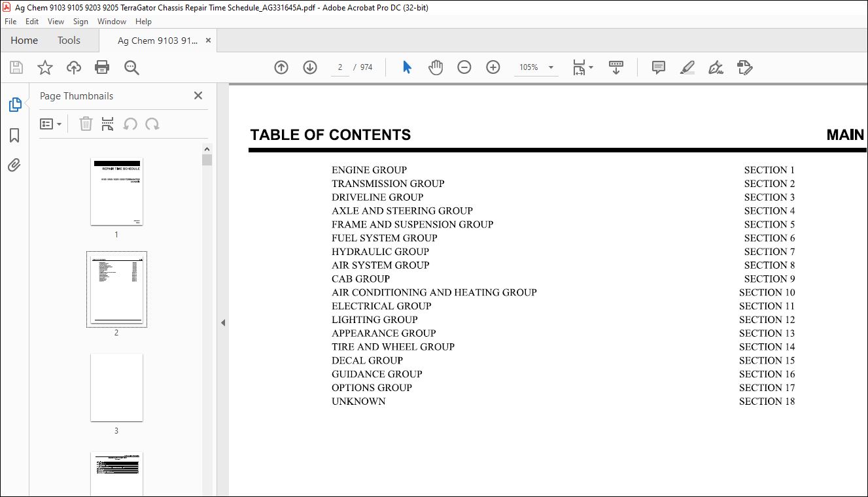
Task: Activate the Hand pan tool
Action: tap(436, 67)
